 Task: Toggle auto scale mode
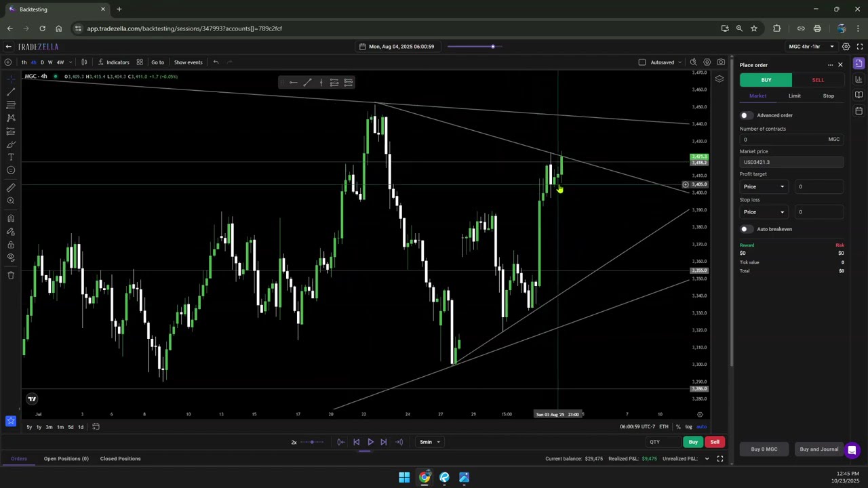[701, 427]
